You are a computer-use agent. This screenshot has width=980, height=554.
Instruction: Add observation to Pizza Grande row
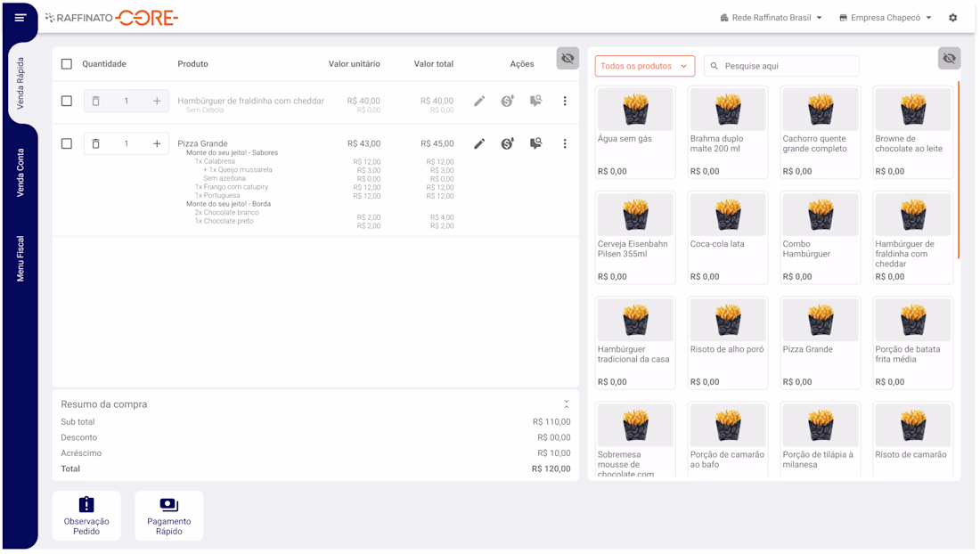(535, 143)
